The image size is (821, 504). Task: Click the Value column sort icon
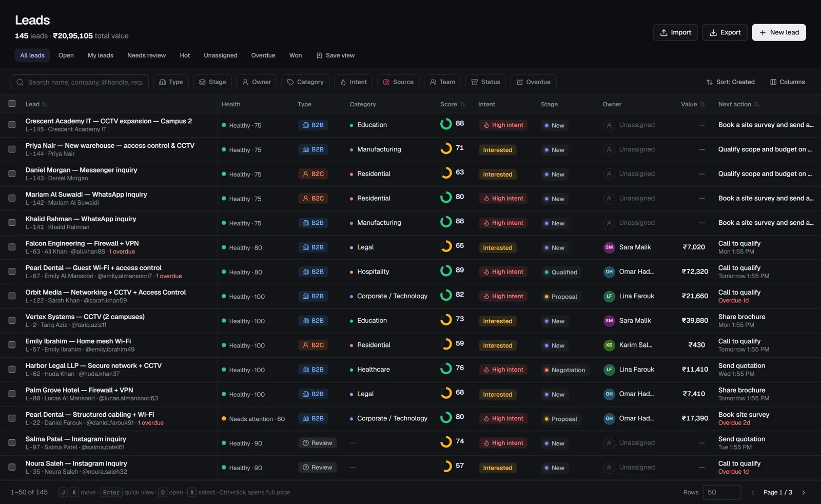tap(702, 104)
